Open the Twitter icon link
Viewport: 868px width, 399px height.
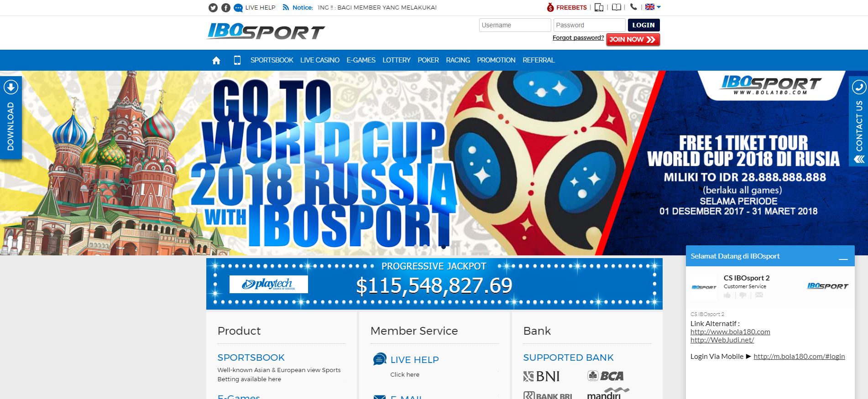[213, 8]
